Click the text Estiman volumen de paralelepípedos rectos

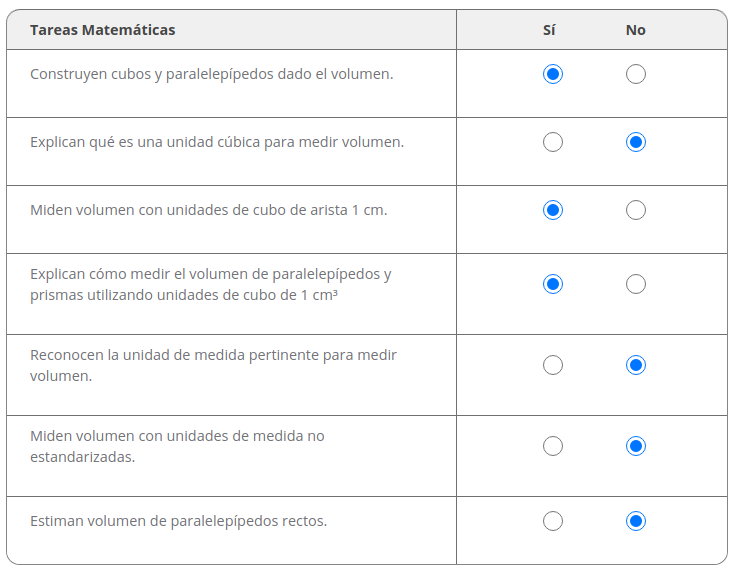[x=178, y=521]
